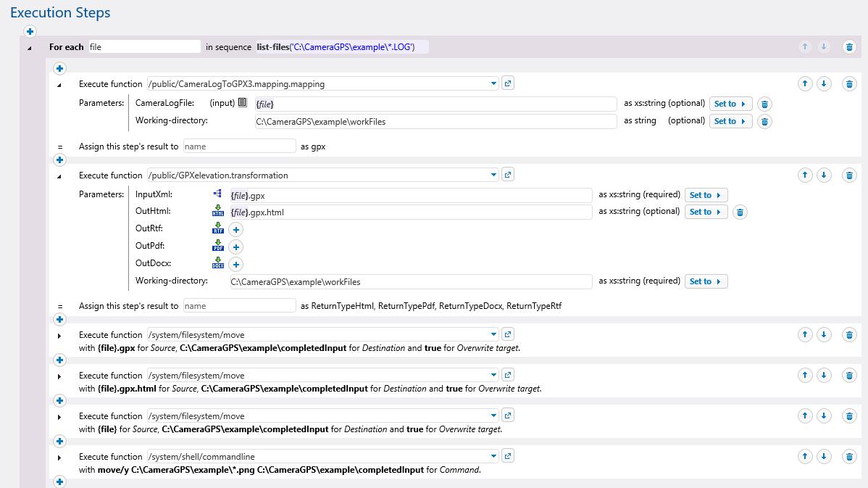Delete the OutHtml parameter value
This screenshot has width=868, height=488.
pos(740,212)
